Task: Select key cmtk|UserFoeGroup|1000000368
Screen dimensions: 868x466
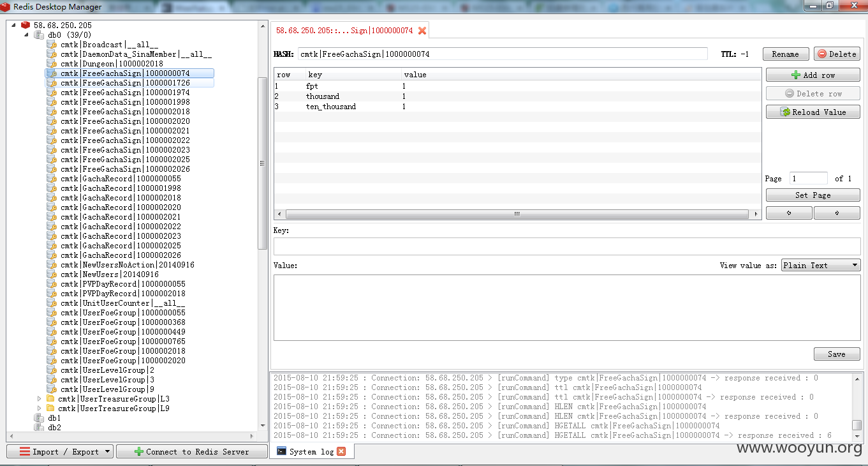Action: point(123,322)
